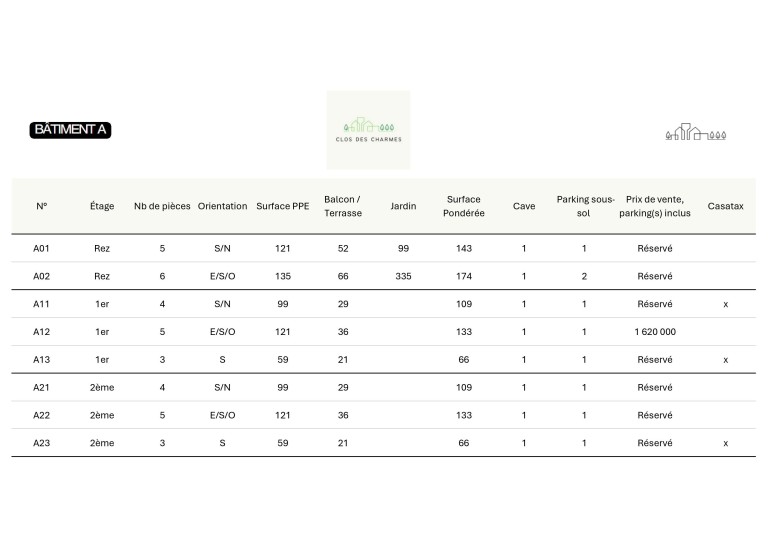Click the 2ème floor cell for A22
This screenshot has height=543, width=768.
tap(102, 415)
